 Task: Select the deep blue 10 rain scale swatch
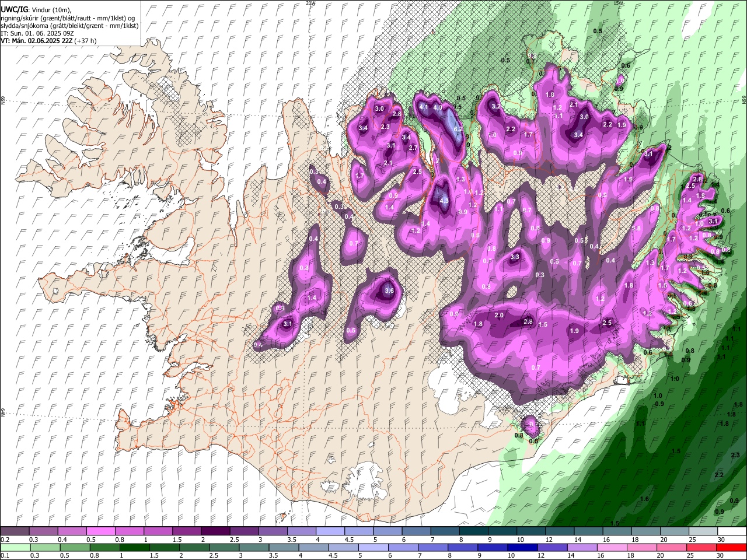[x=522, y=547]
